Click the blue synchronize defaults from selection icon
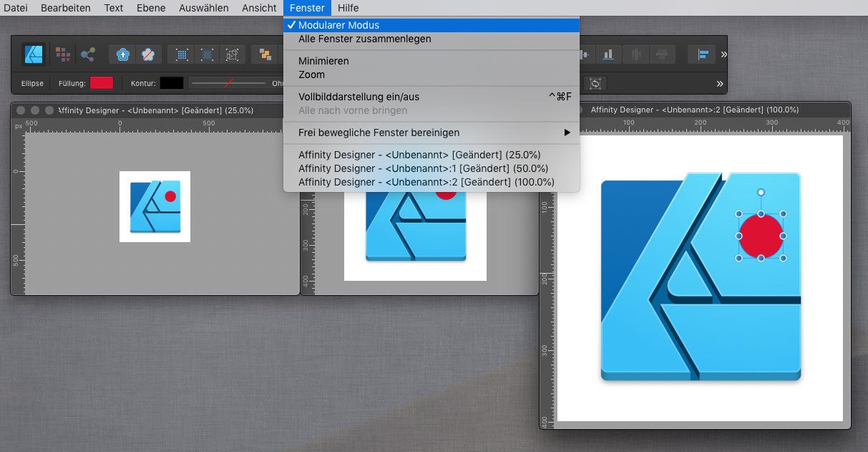868x452 pixels. pos(123,54)
